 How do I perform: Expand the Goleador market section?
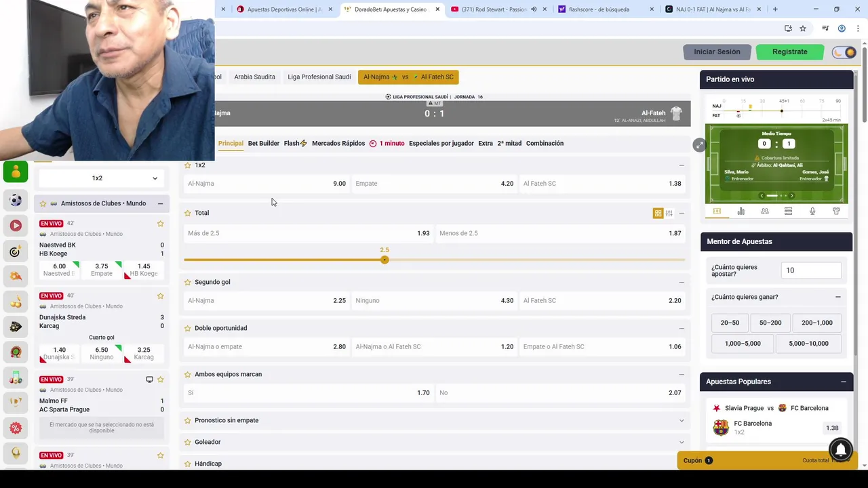tap(434, 442)
